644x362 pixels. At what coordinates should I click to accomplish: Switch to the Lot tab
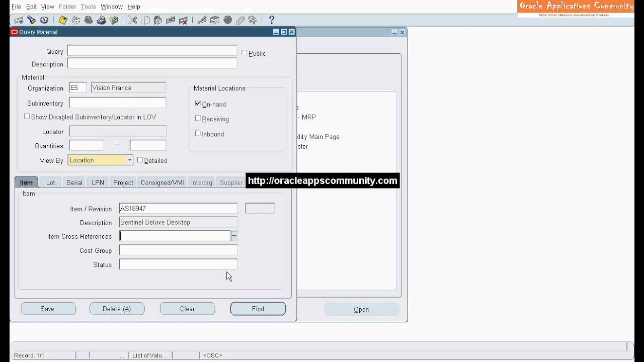pos(50,183)
